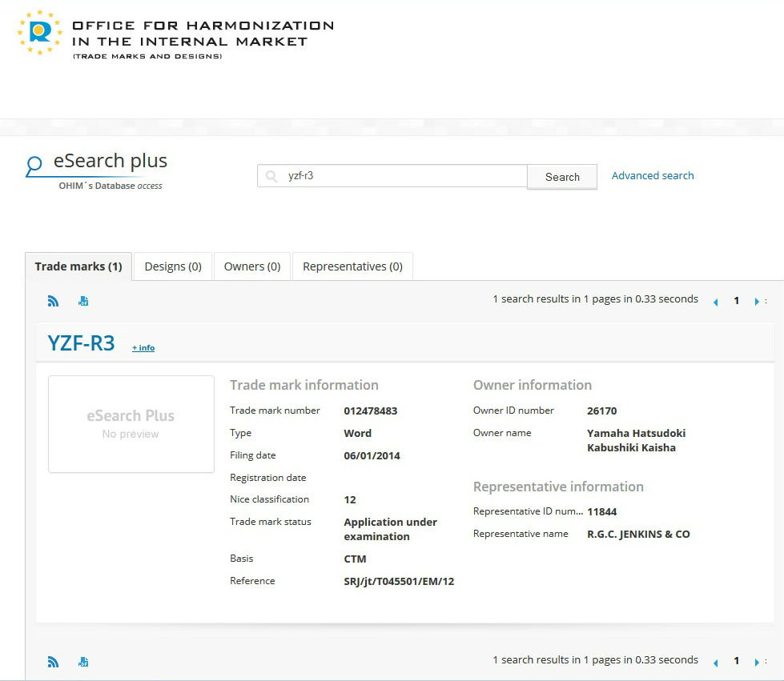Select the Trade marks (1) tab
The width and height of the screenshot is (784, 681).
78,266
